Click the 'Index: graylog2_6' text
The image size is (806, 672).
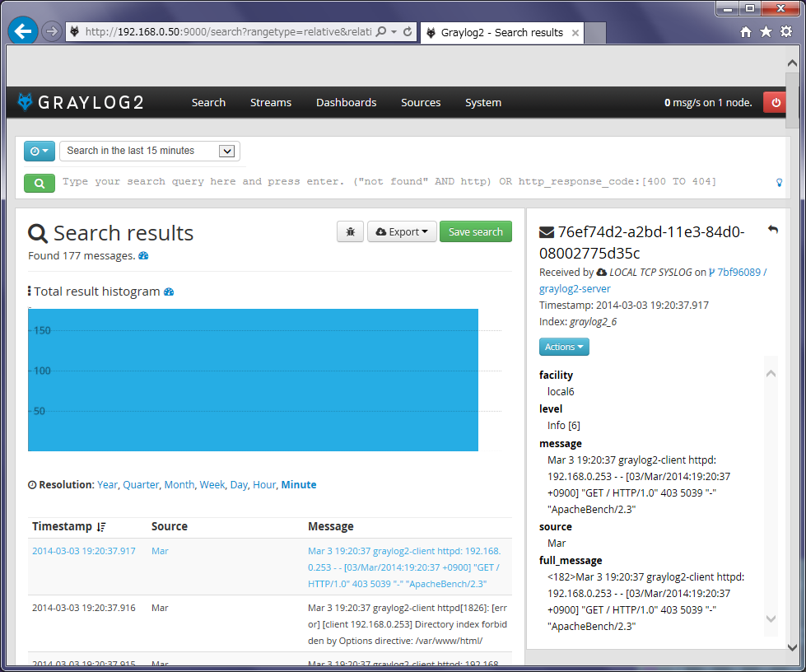click(578, 322)
